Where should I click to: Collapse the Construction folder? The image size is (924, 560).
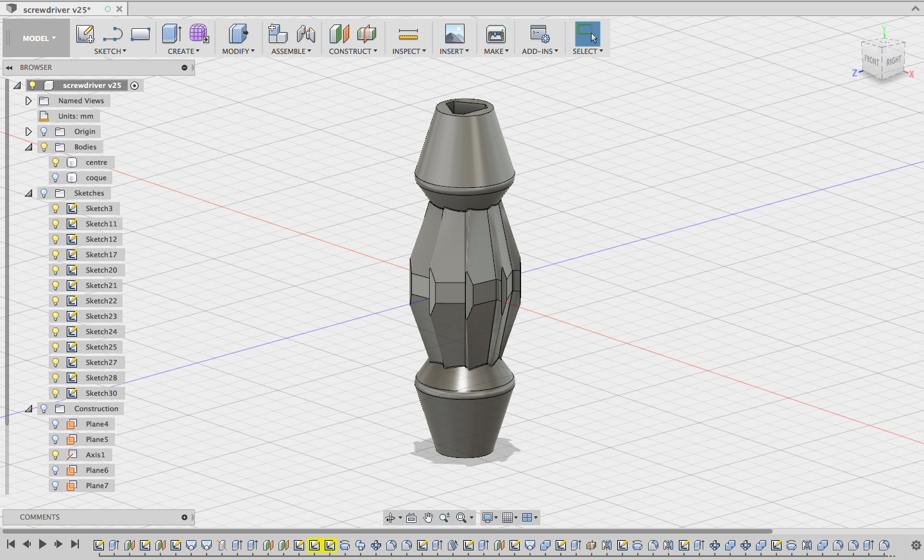(x=28, y=409)
